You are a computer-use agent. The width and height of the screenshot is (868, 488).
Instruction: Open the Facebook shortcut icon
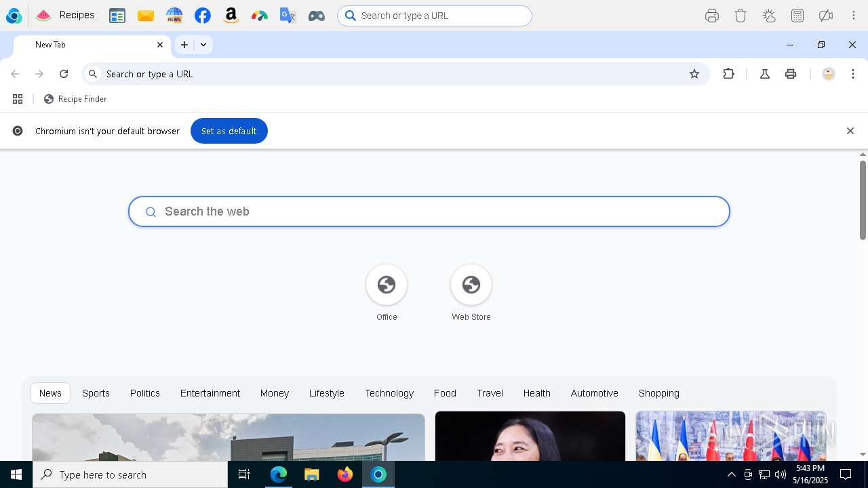(x=202, y=16)
